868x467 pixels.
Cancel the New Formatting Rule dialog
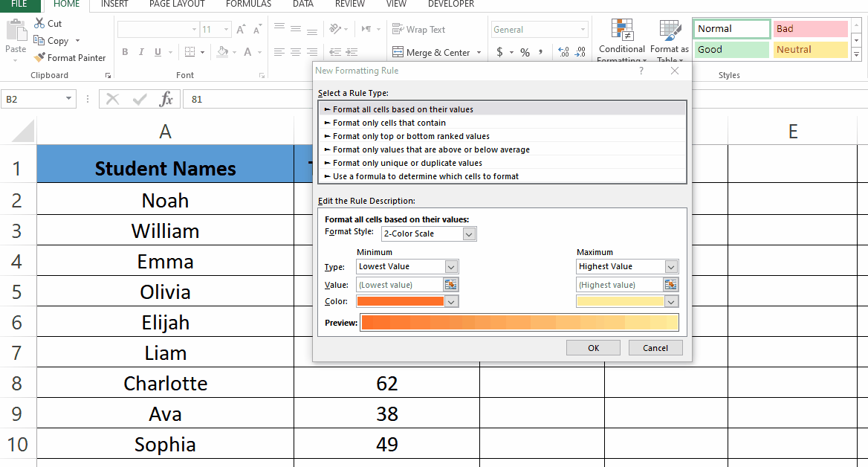click(x=655, y=347)
